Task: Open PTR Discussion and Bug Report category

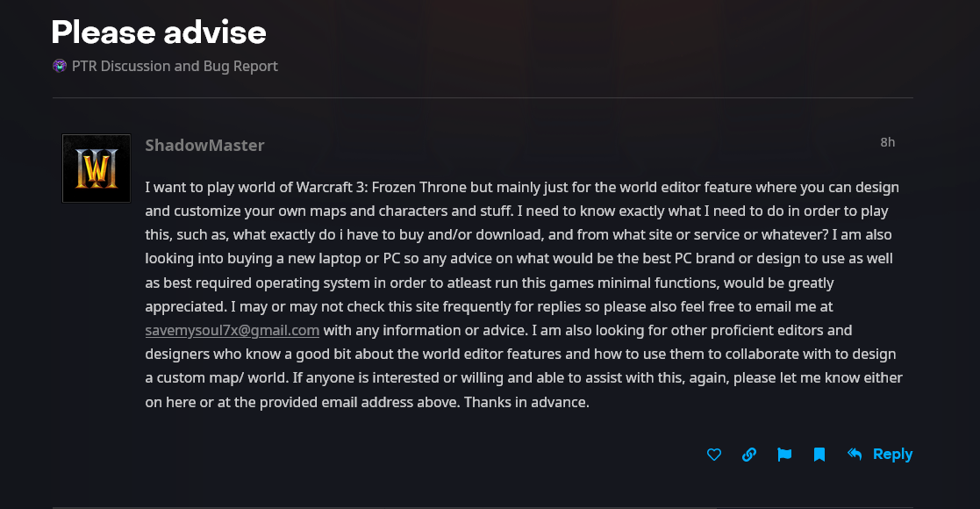Action: coord(174,66)
